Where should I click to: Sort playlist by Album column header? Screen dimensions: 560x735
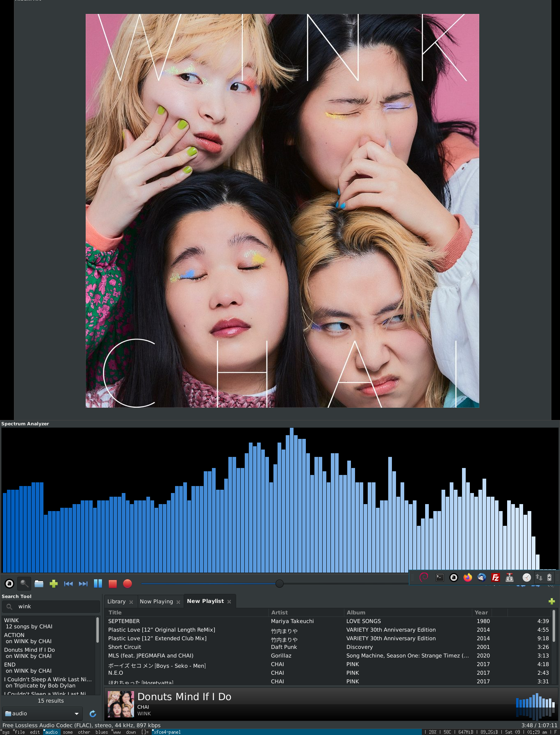point(408,612)
